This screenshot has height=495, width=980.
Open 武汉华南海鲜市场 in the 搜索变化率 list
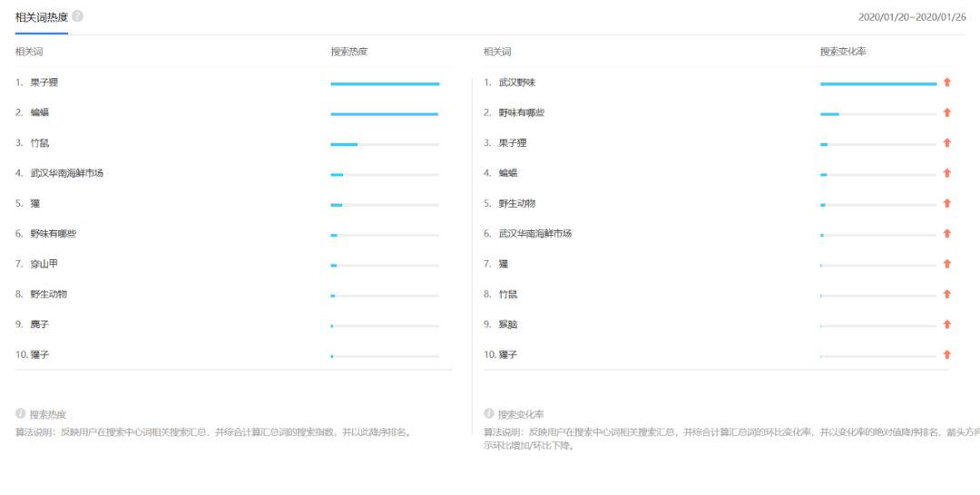(535, 234)
